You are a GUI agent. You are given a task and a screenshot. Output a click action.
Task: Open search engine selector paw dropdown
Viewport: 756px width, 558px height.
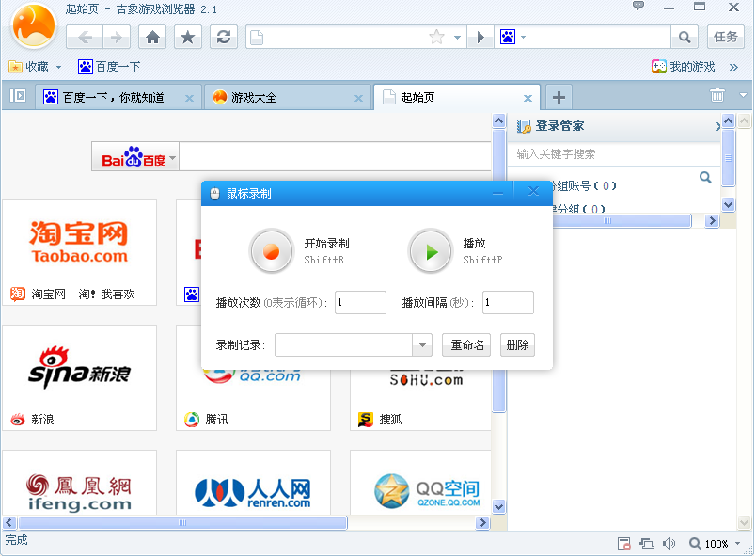tap(512, 37)
